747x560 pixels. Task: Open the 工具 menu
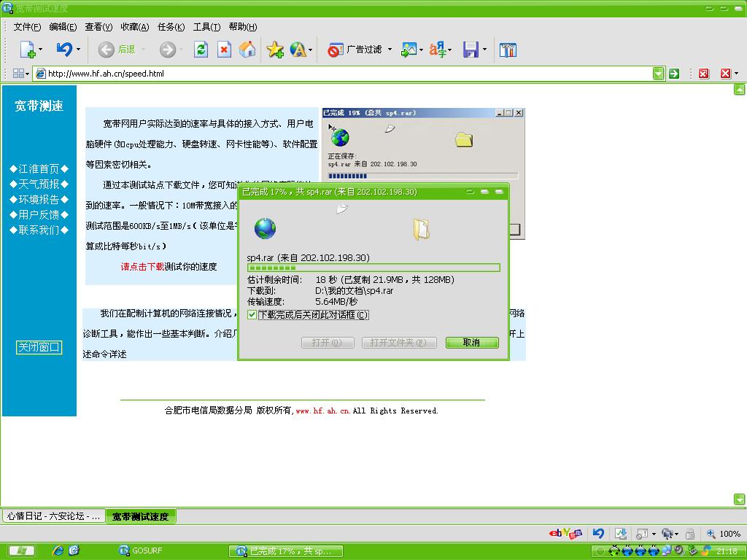pyautogui.click(x=206, y=27)
